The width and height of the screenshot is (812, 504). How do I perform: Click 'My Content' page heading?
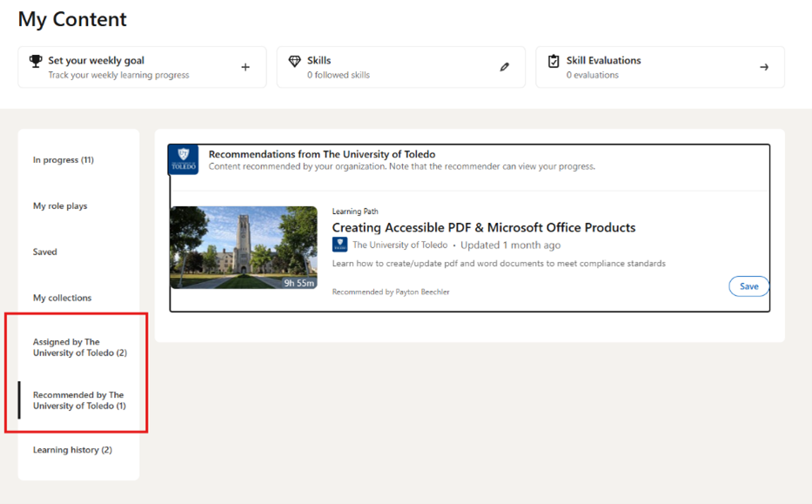[72, 19]
